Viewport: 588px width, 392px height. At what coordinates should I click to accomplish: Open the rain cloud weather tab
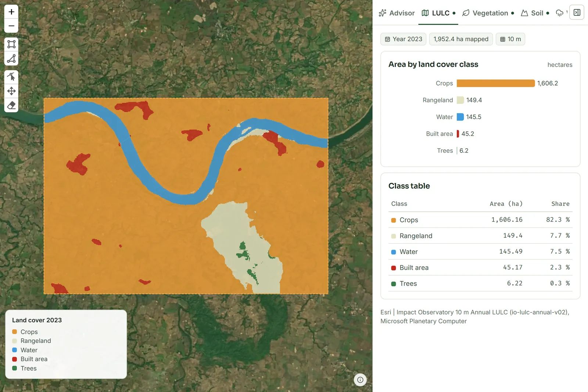click(x=560, y=13)
